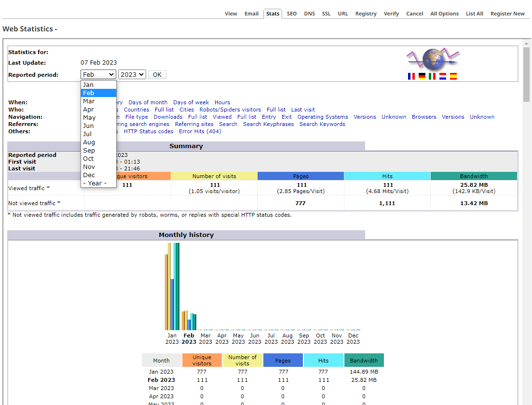Open the SSL tab
The width and height of the screenshot is (532, 405).
point(327,14)
